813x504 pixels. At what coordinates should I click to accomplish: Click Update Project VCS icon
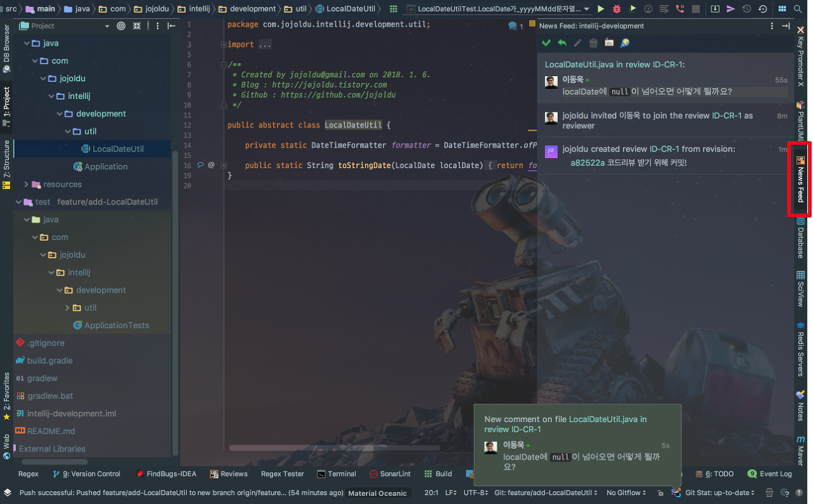[x=715, y=9]
